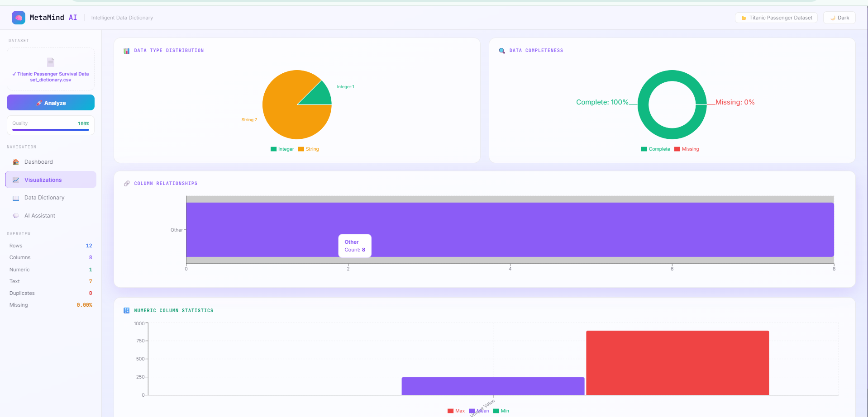Click the Quality progress bar
The height and width of the screenshot is (417, 868).
(x=51, y=130)
